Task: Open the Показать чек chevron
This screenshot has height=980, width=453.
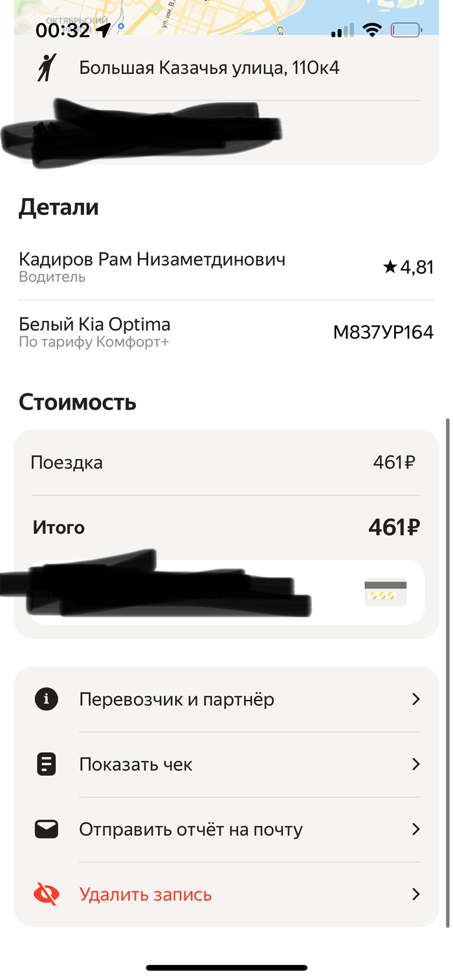Action: coord(416,765)
